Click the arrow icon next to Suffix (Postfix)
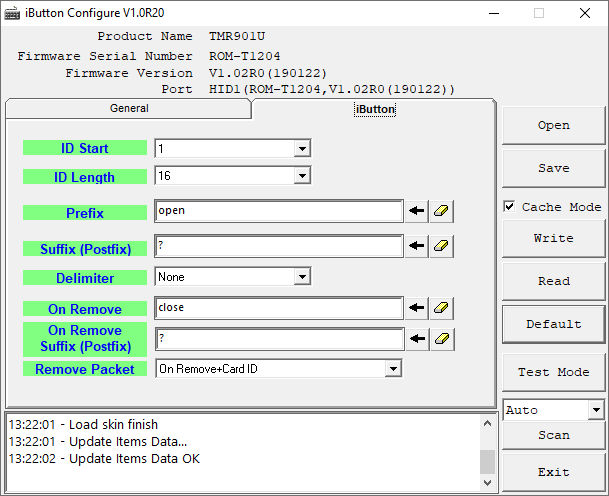Image resolution: width=609 pixels, height=496 pixels. click(x=417, y=246)
